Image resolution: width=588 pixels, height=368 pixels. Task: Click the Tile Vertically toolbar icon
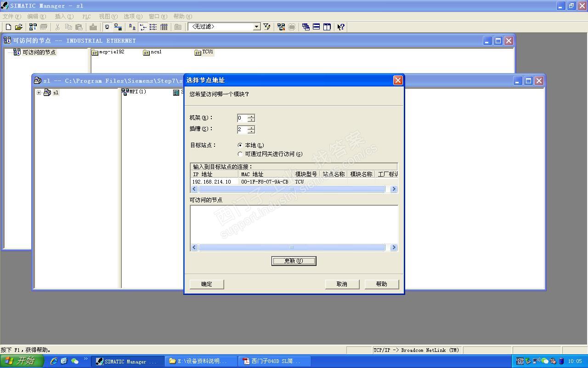[327, 27]
